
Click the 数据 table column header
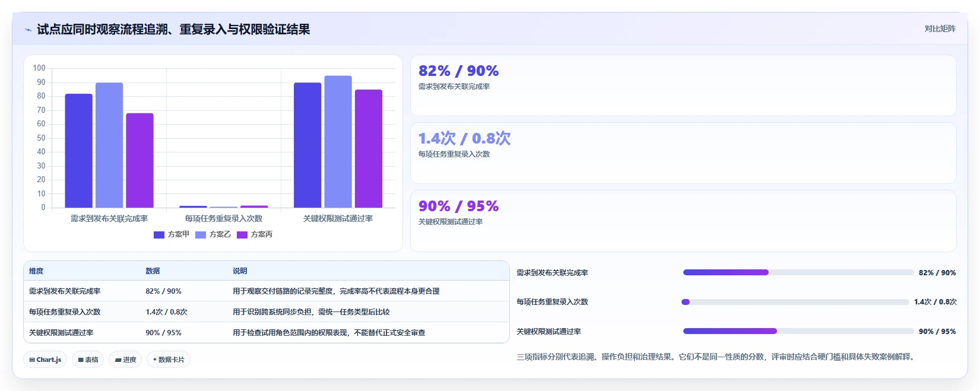153,271
